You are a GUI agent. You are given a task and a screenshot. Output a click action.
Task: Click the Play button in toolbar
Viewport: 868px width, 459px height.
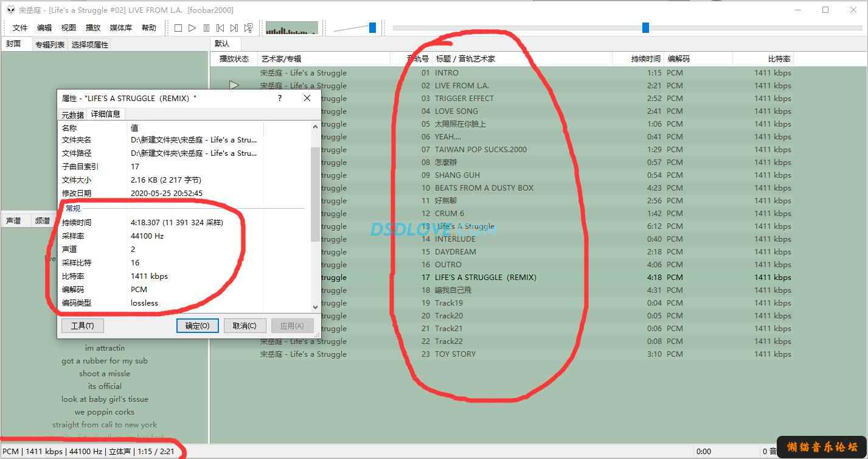pos(192,28)
